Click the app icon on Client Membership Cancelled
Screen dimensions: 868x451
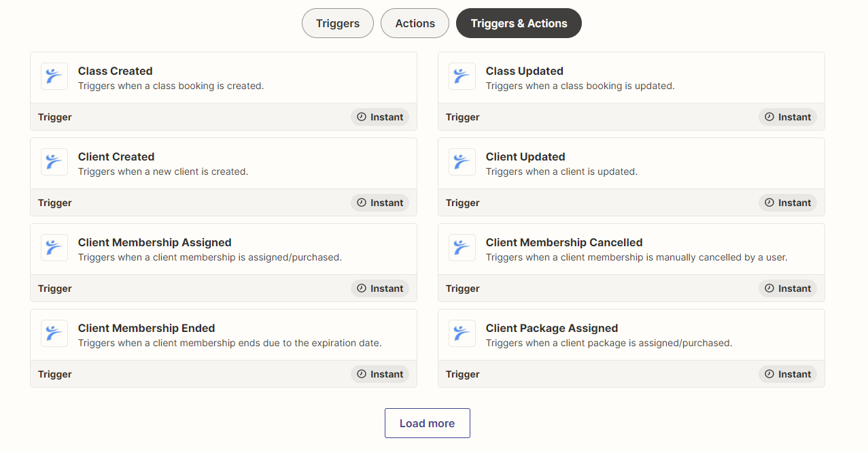(462, 248)
